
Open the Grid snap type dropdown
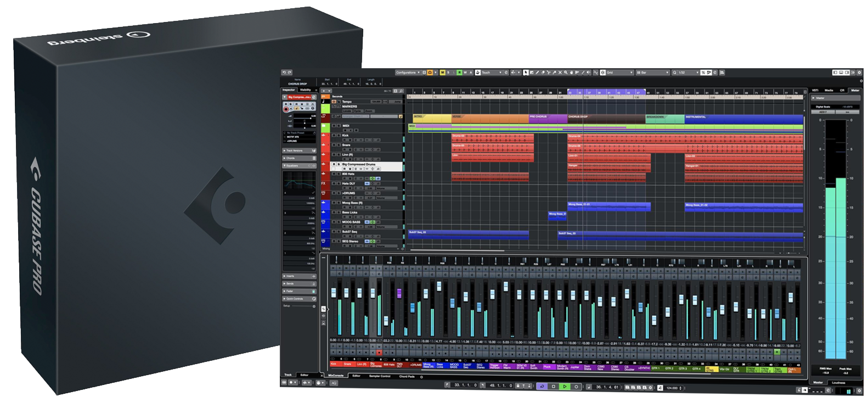click(620, 72)
